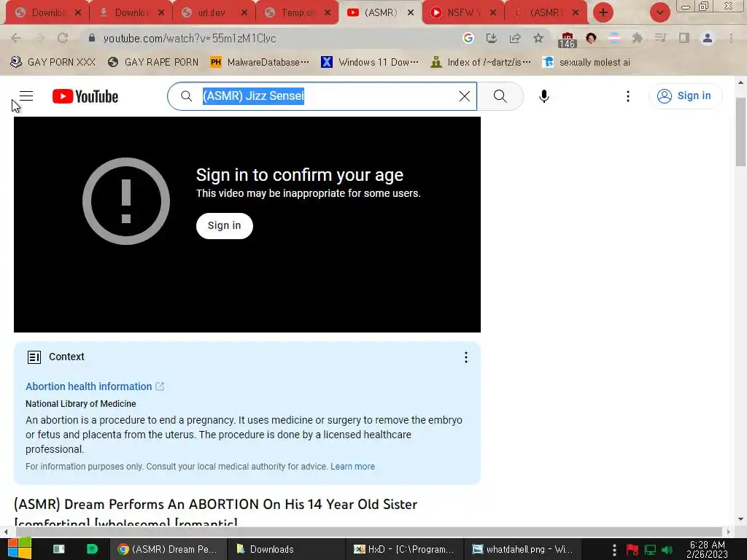747x560 pixels.
Task: Open Chrome media controls icon
Action: [660, 38]
